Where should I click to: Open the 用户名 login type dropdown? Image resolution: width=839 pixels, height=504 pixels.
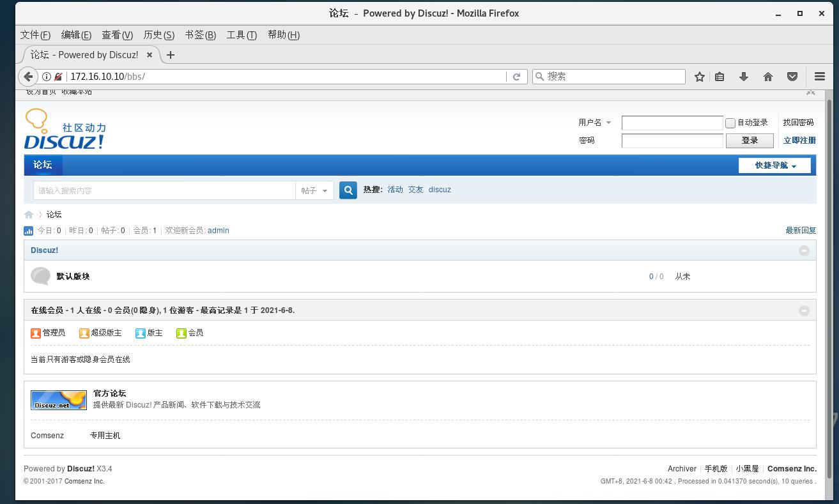coord(595,123)
